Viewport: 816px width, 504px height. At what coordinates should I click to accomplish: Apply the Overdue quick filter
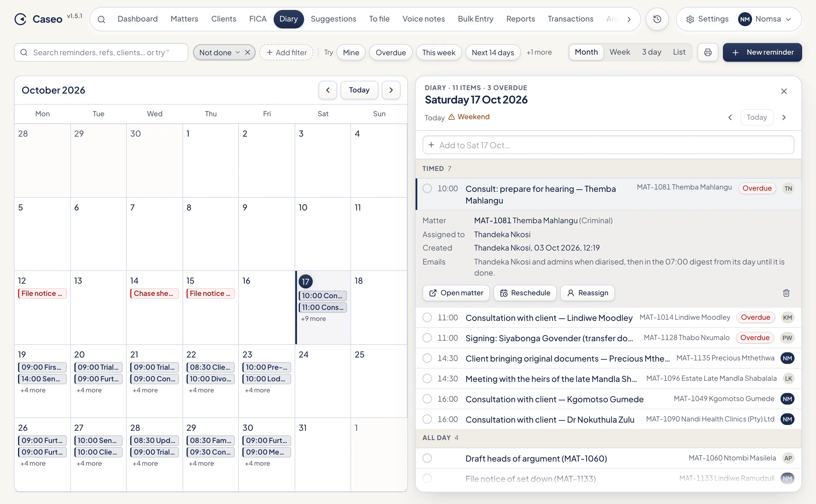point(391,52)
